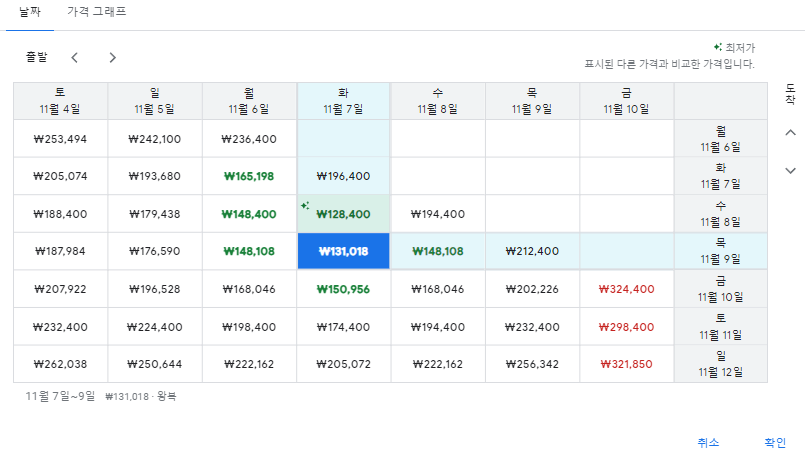
Task: Select the ₩174,400 price cell
Action: 343,327
